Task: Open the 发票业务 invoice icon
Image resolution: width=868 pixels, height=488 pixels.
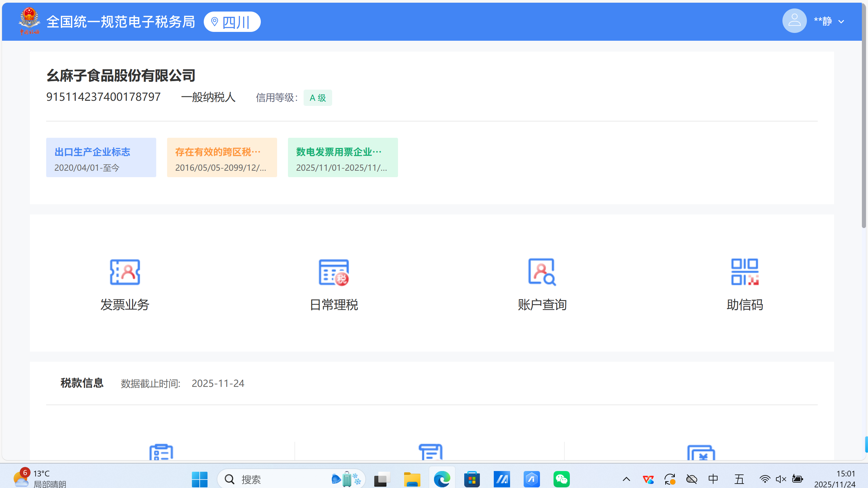Action: (125, 272)
